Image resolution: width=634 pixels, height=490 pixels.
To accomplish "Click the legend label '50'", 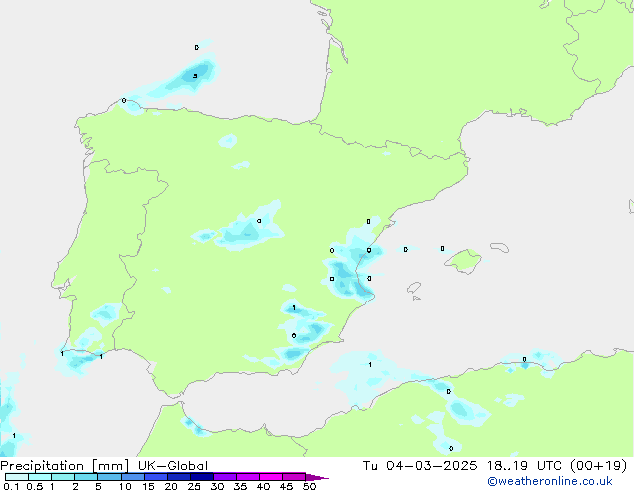I will (309, 486).
